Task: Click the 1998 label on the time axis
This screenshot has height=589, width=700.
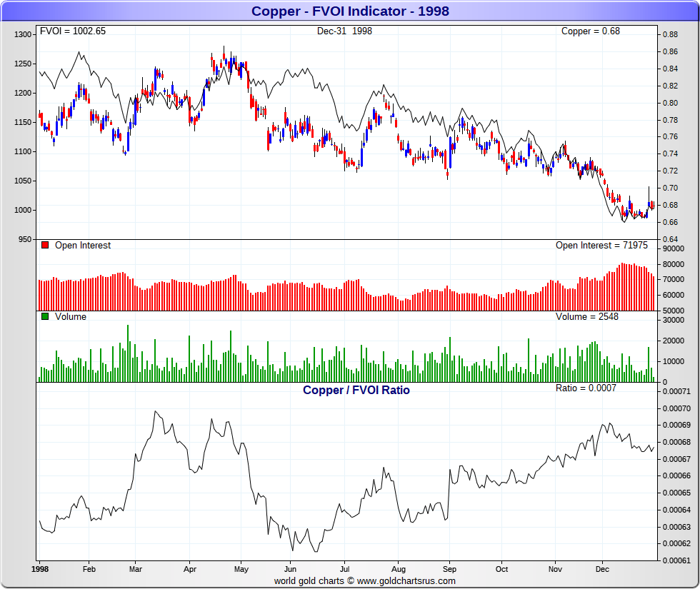Action: 40,569
